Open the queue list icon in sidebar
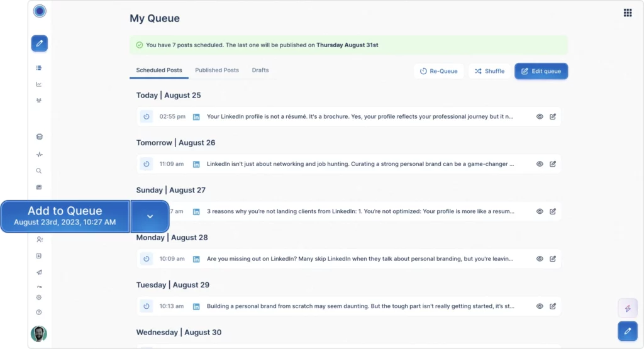Screen dimensions: 644x349 coord(39,68)
